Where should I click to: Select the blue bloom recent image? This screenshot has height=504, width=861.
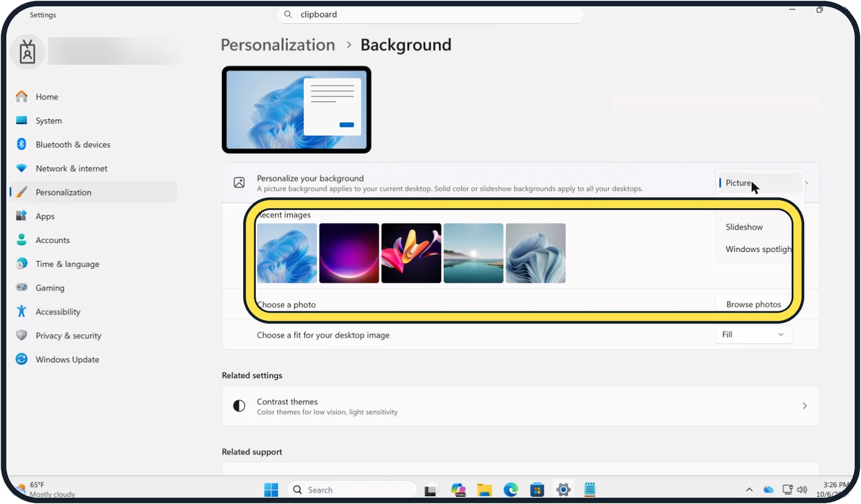pos(287,253)
